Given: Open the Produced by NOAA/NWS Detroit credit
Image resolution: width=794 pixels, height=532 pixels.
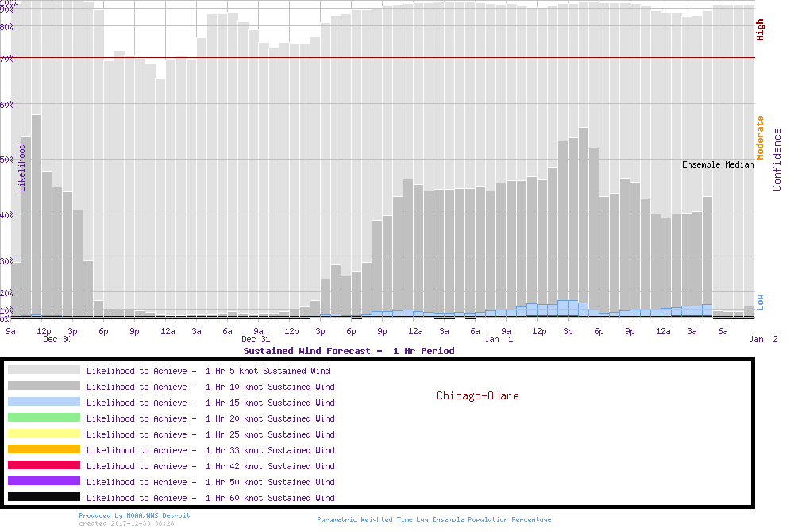Looking at the screenshot, I should coord(134,515).
